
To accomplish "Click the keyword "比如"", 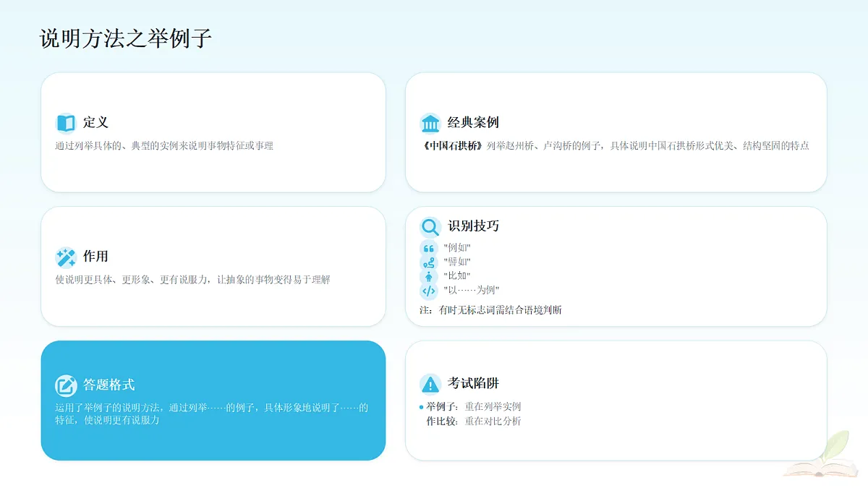I will pos(457,276).
